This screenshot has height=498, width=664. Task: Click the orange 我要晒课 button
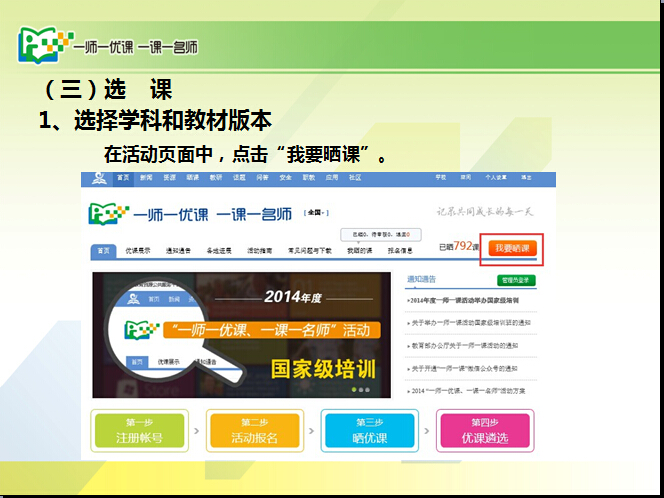click(512, 248)
